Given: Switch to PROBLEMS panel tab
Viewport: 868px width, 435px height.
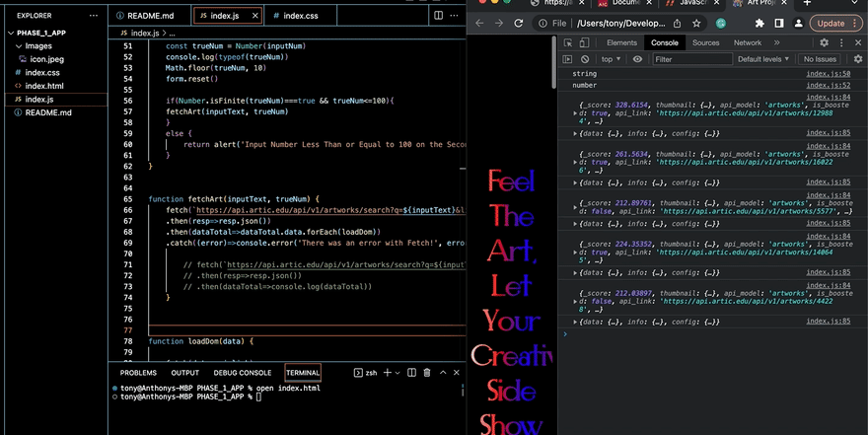Looking at the screenshot, I should tap(138, 373).
